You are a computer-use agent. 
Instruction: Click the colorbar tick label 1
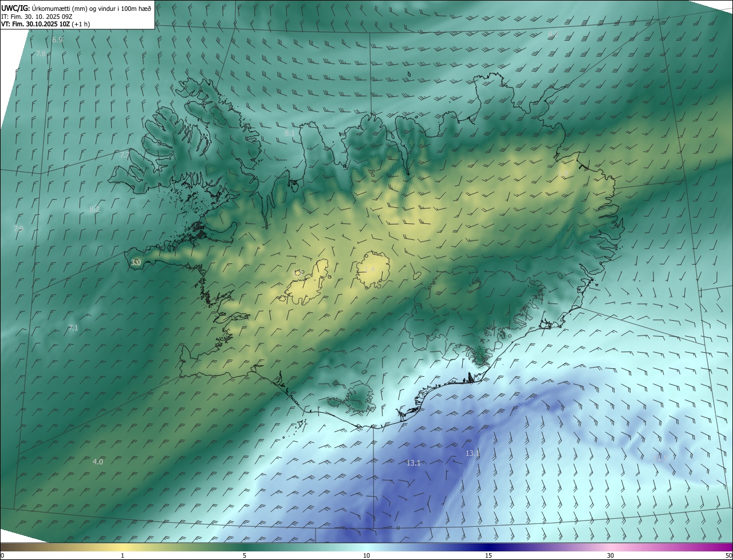(x=123, y=556)
